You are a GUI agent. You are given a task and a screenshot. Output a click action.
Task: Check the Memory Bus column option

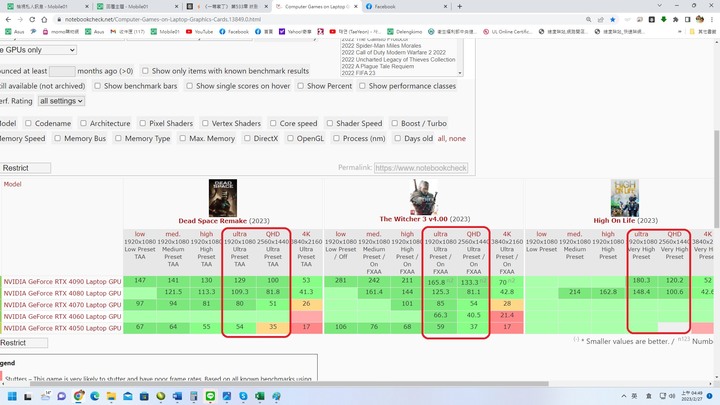57,138
